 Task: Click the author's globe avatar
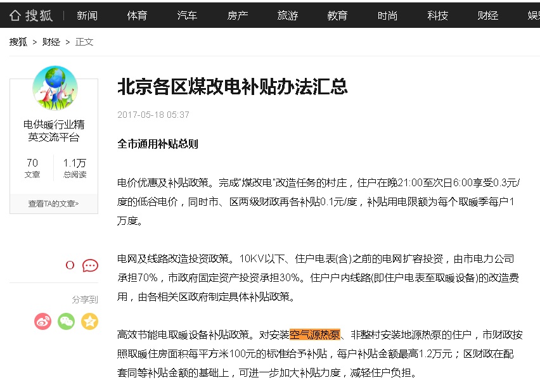tap(55, 88)
